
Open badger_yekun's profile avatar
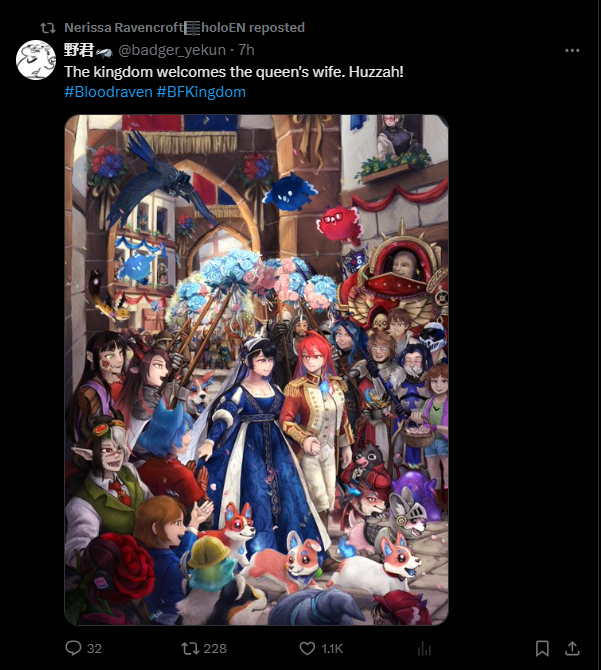tap(36, 60)
